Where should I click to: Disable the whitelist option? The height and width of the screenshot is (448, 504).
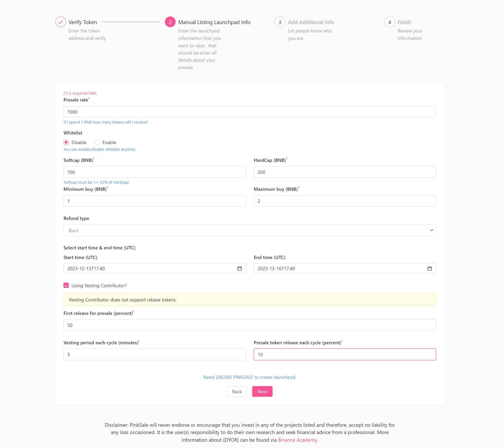pos(66,142)
